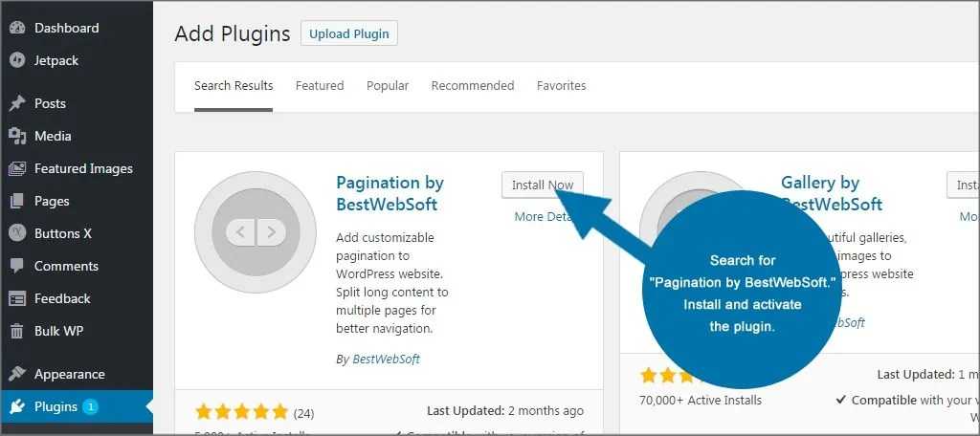Click the BestWebSoft author link under Pagination
980x436 pixels.
coord(386,360)
